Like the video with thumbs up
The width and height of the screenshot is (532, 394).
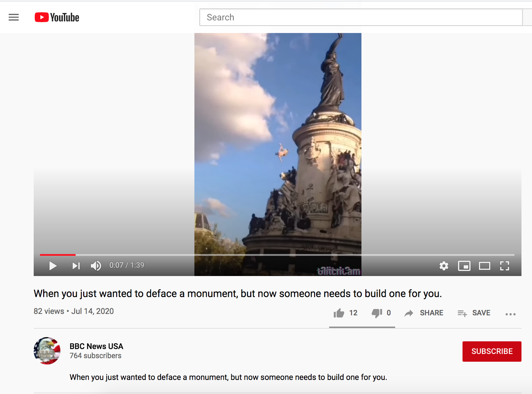coord(339,313)
